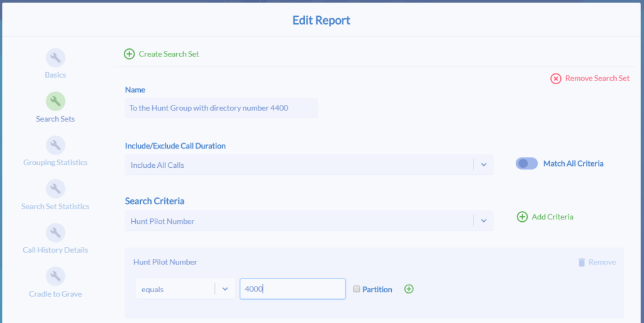
Task: Open the Hunt Pilot Number criteria dropdown
Action: click(x=309, y=221)
